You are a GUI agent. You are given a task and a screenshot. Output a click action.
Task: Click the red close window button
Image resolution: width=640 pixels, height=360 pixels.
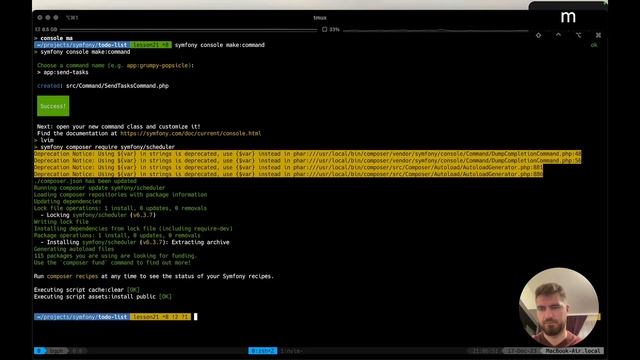[x=40, y=18]
